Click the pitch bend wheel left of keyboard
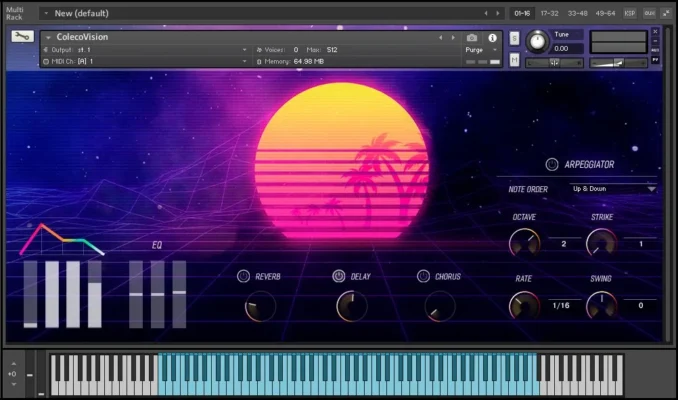Image resolution: width=678 pixels, height=400 pixels. (x=30, y=374)
